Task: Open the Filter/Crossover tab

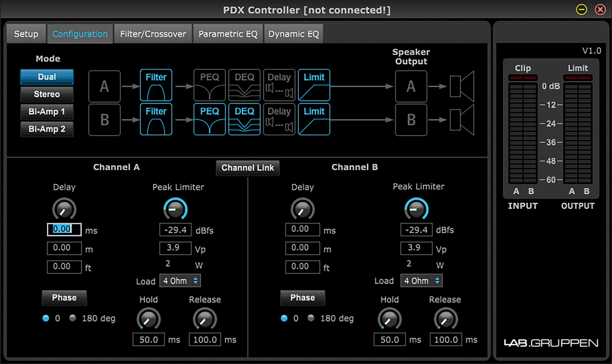Action: click(x=153, y=34)
